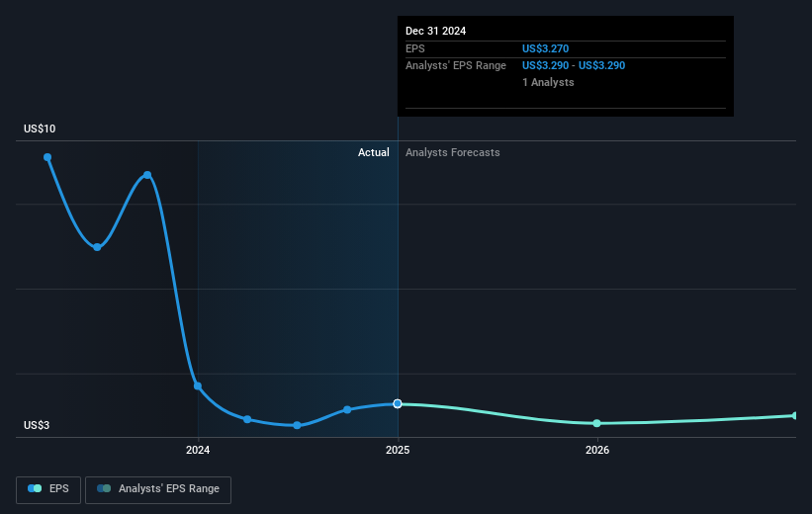The image size is (812, 514).
Task: Select the EPS low point between the two peaks
Action: coord(97,247)
